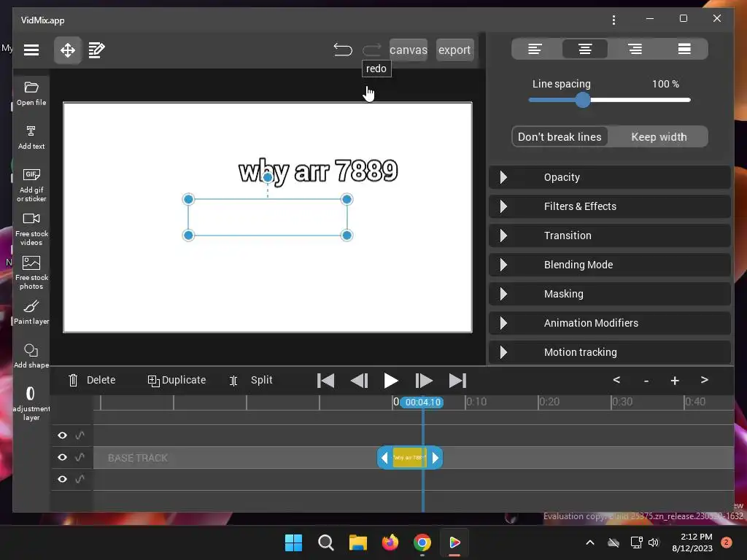Image resolution: width=747 pixels, height=560 pixels.
Task: Select the yellow text clip on timeline
Action: coord(410,458)
